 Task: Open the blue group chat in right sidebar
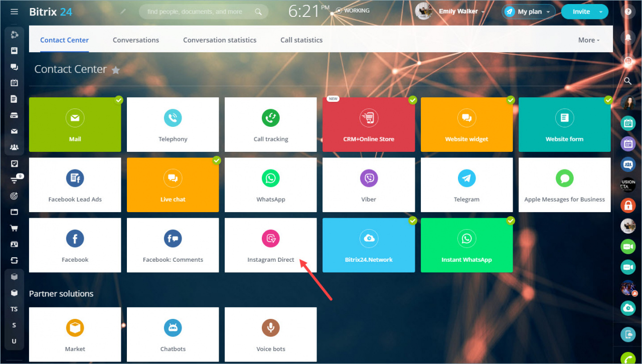click(628, 164)
